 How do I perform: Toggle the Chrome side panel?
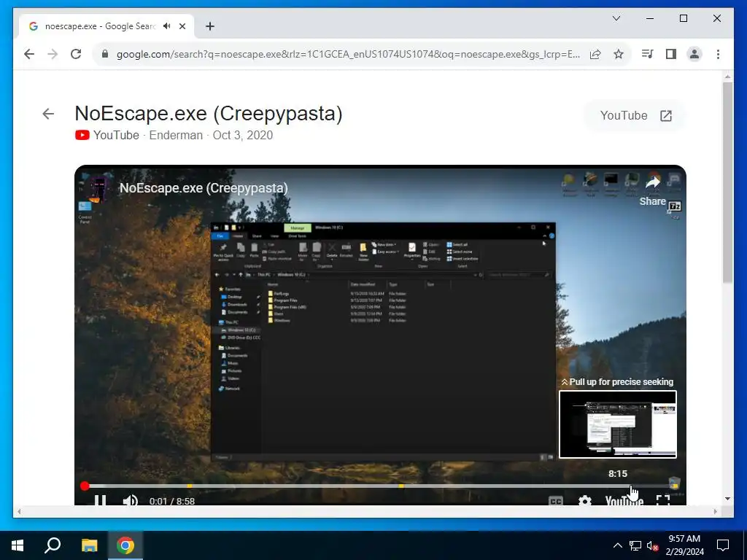coord(671,54)
